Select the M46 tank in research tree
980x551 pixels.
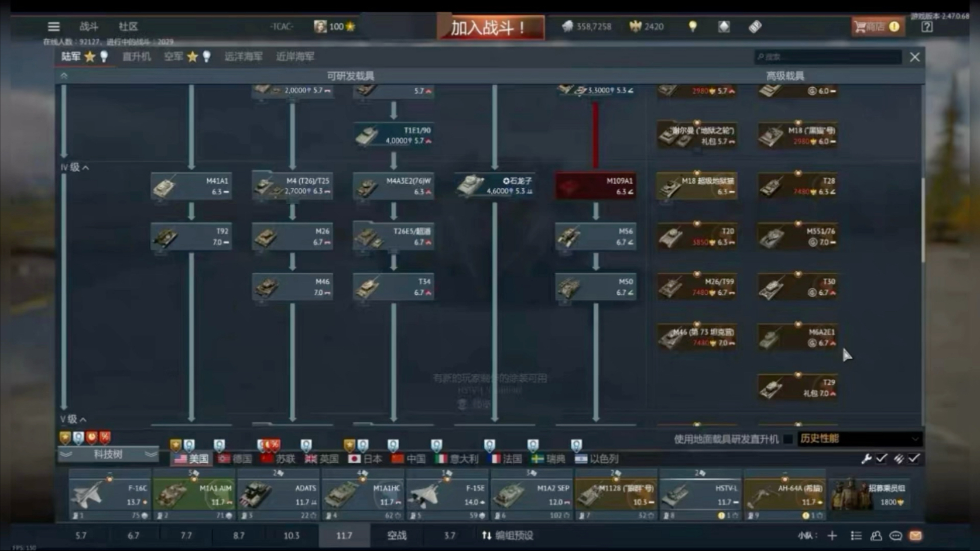coord(293,287)
